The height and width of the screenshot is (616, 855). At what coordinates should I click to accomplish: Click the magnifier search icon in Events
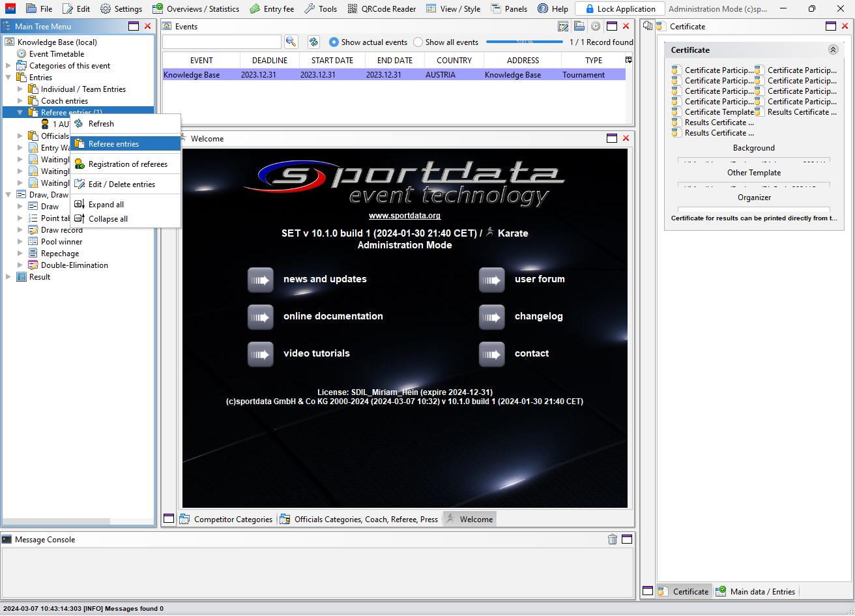tap(291, 42)
